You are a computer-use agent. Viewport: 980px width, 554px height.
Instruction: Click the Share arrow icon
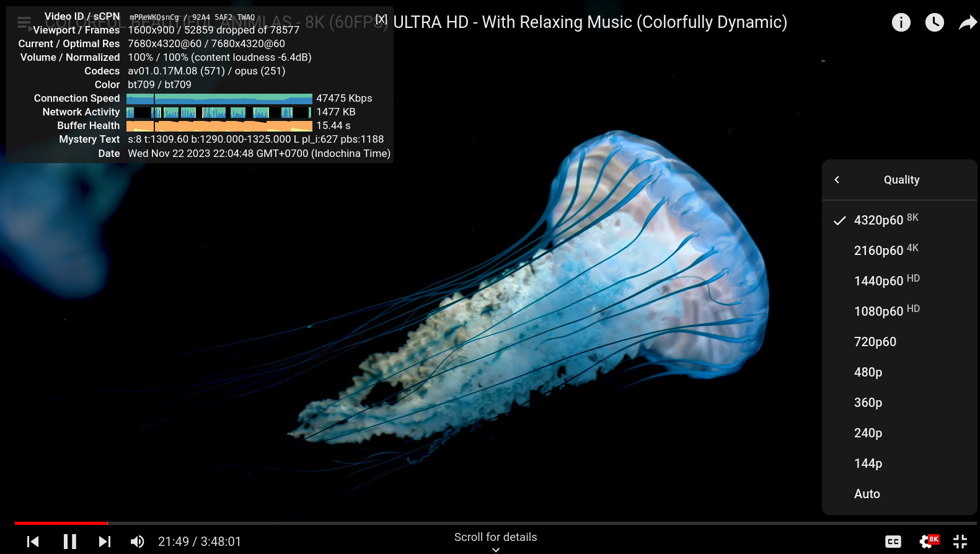point(968,23)
